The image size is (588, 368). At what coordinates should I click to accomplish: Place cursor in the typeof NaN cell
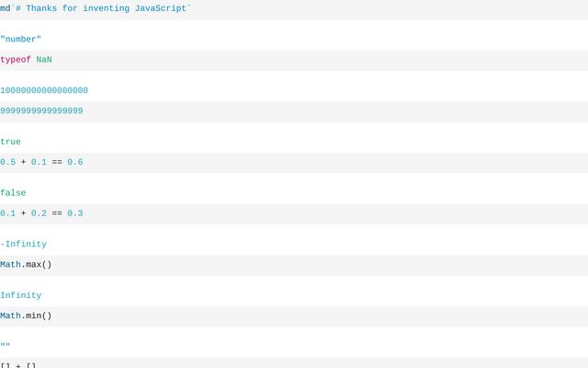tap(294, 60)
